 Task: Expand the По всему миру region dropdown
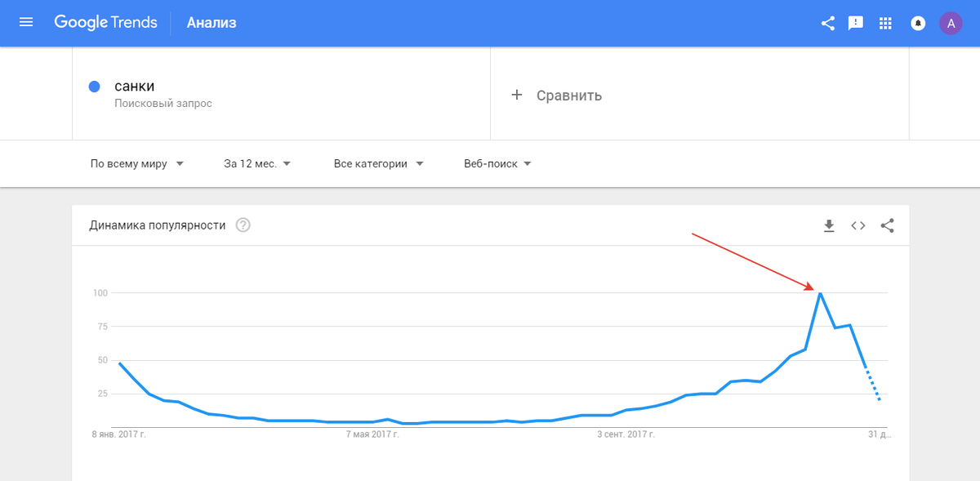pyautogui.click(x=137, y=163)
